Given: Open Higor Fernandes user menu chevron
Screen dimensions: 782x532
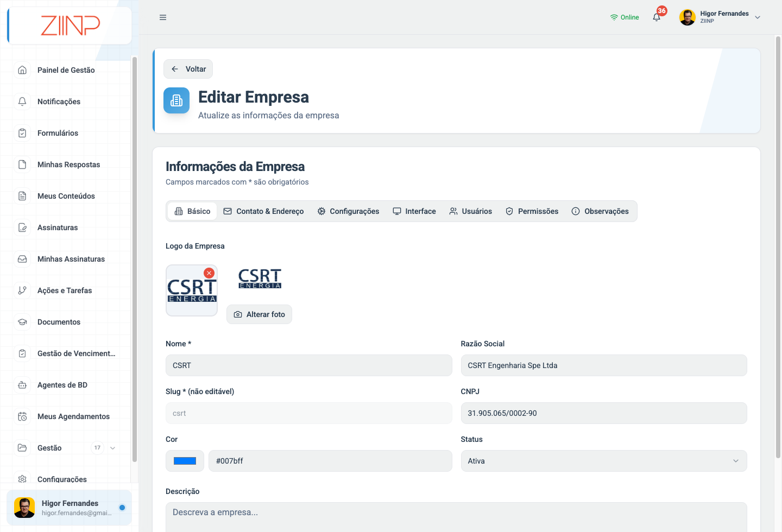Looking at the screenshot, I should [x=758, y=17].
